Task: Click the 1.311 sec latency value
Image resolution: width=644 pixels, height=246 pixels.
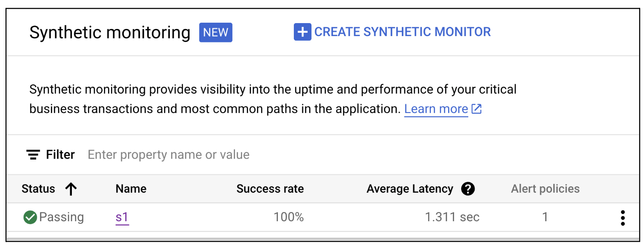Action: 452,217
